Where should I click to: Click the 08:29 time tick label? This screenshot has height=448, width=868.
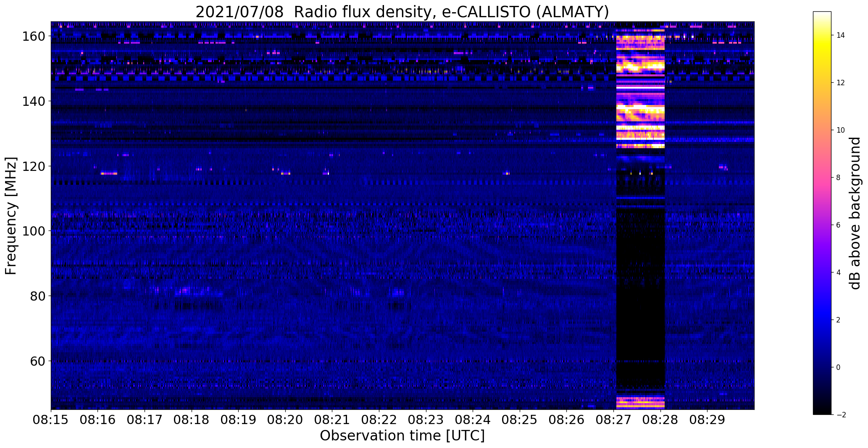click(x=707, y=420)
